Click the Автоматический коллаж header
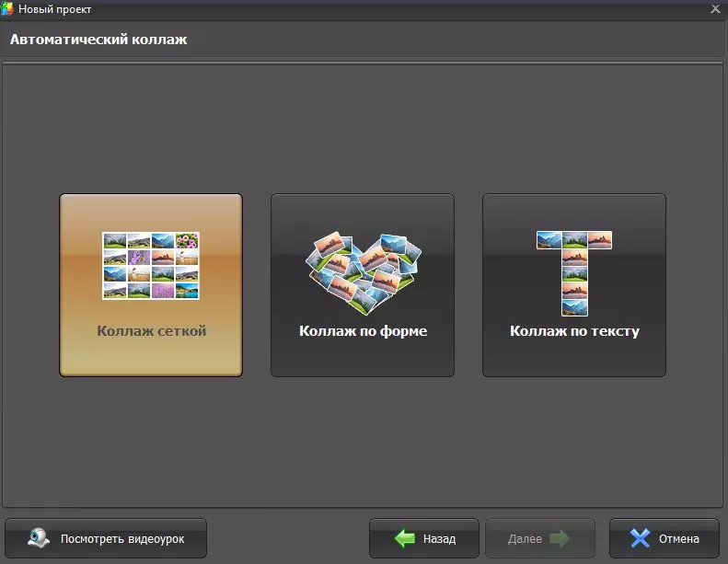 click(98, 40)
